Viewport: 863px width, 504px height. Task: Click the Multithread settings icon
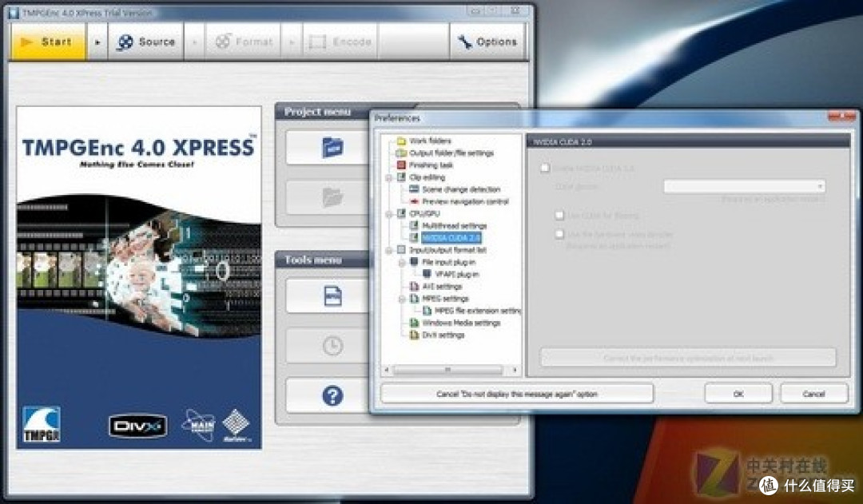pos(415,225)
